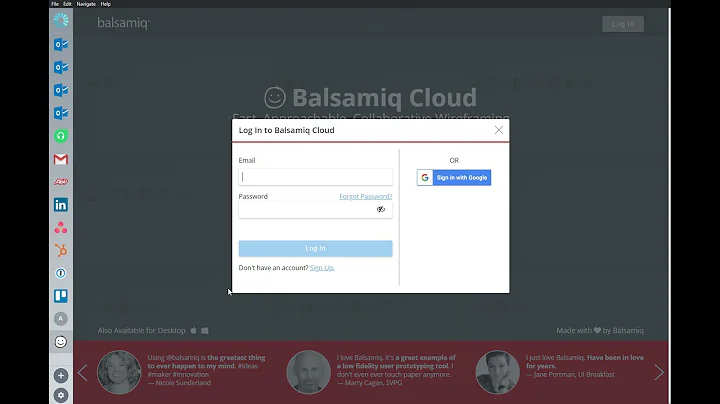Click the Windows desktop download icon
The height and width of the screenshot is (404, 720).
coord(205,331)
